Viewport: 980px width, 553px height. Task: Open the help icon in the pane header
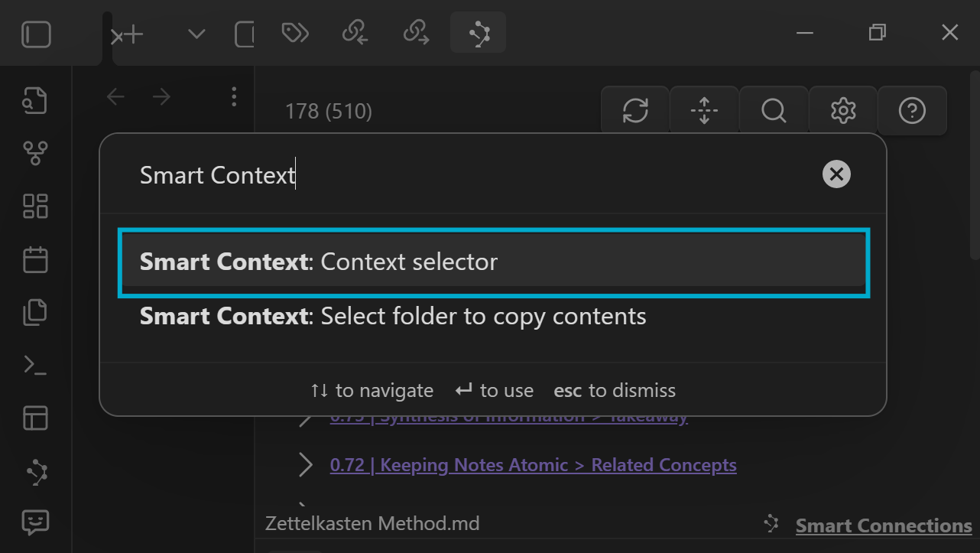[912, 110]
